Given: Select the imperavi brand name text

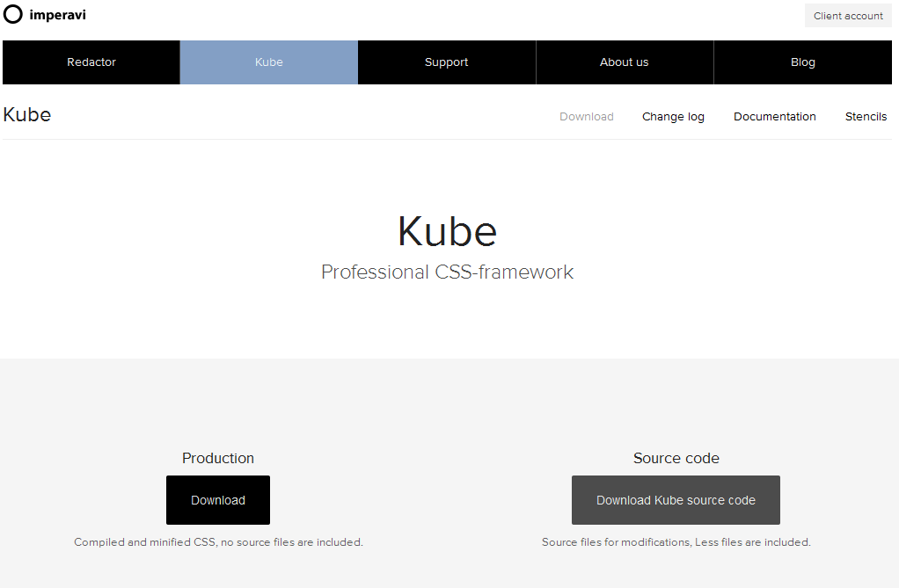Looking at the screenshot, I should point(56,14).
